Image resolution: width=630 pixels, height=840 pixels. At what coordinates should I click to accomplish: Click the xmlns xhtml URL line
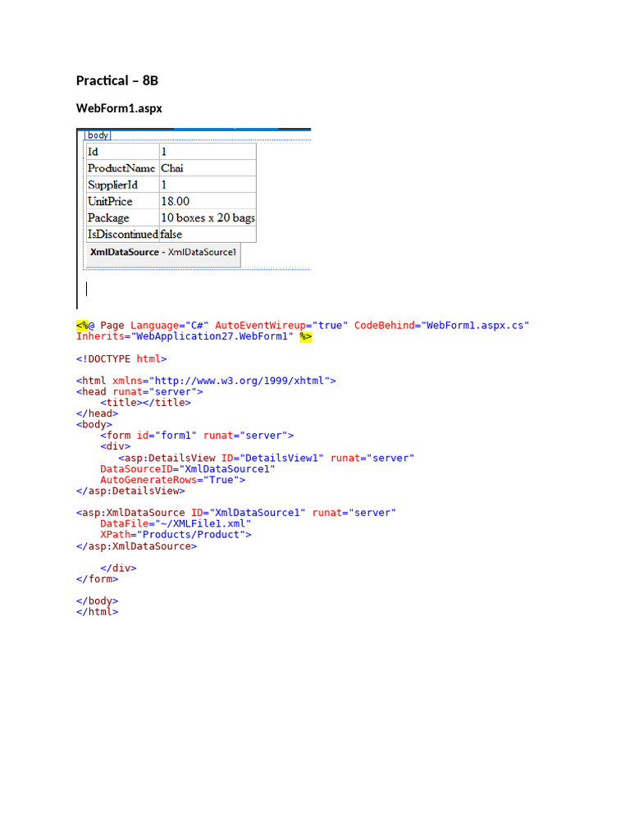click(x=206, y=381)
